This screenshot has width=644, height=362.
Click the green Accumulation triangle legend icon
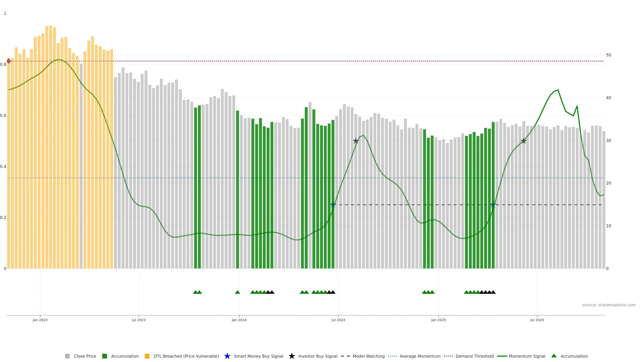coord(554,356)
